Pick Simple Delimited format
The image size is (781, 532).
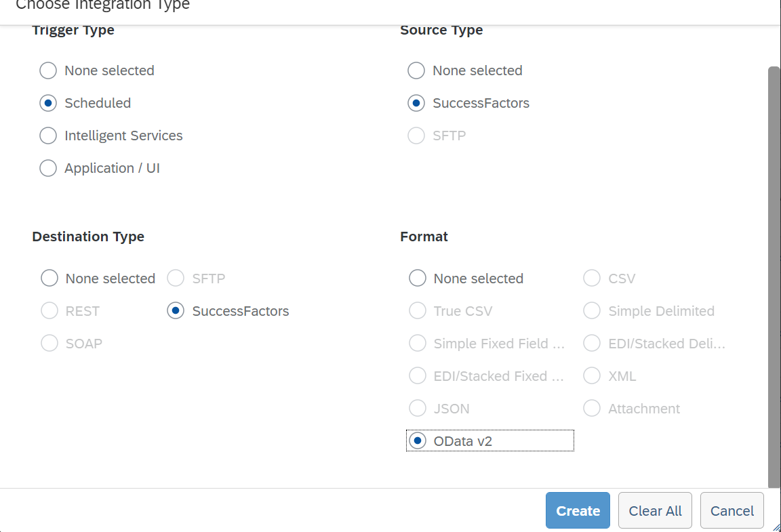click(592, 311)
